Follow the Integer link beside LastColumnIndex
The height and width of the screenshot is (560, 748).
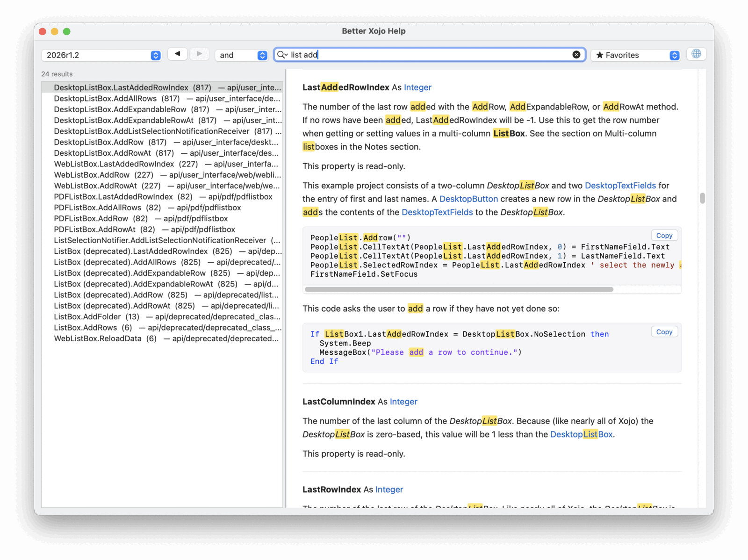point(403,402)
